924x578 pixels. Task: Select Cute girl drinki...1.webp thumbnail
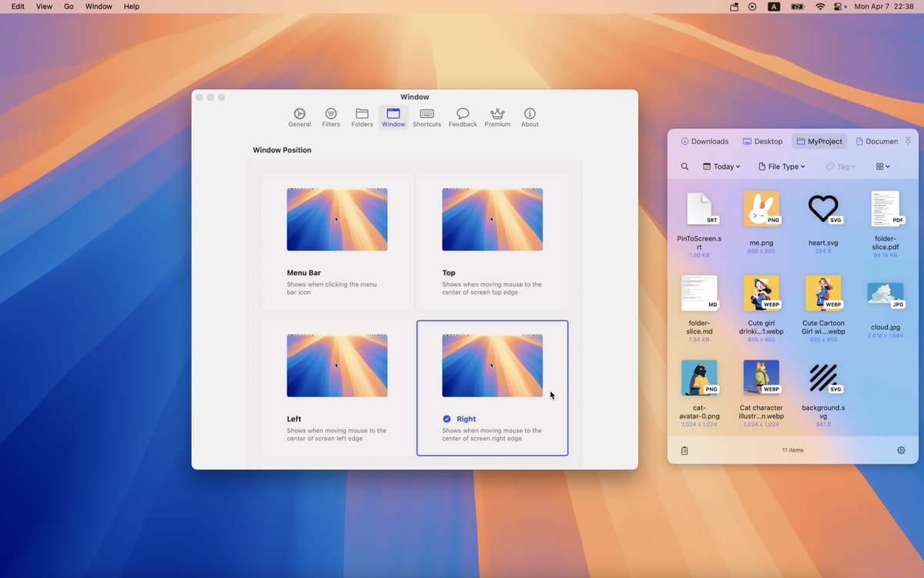pyautogui.click(x=762, y=293)
